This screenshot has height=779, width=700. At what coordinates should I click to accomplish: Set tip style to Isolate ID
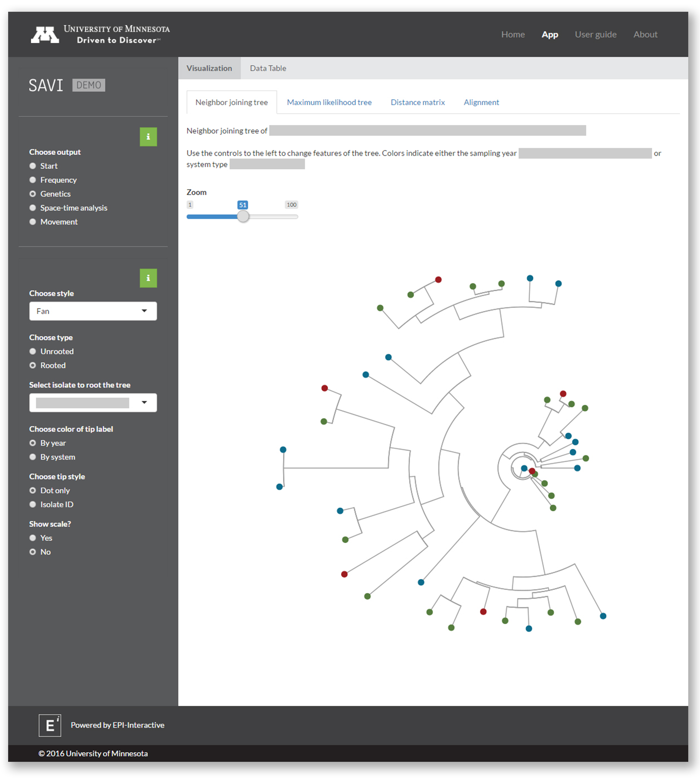point(32,505)
